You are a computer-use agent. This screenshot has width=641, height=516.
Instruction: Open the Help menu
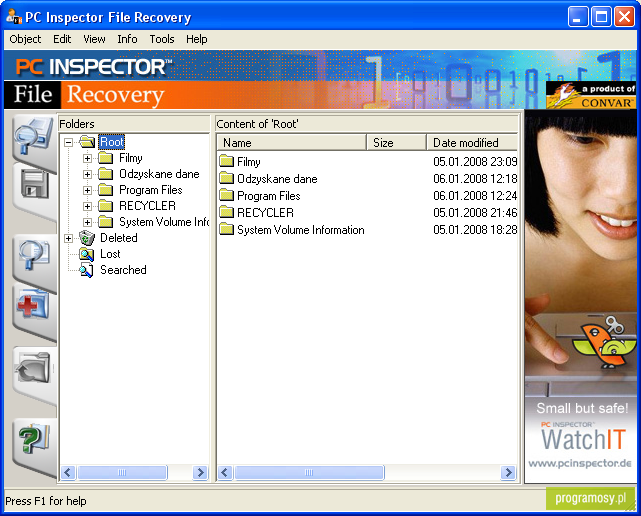tap(197, 39)
